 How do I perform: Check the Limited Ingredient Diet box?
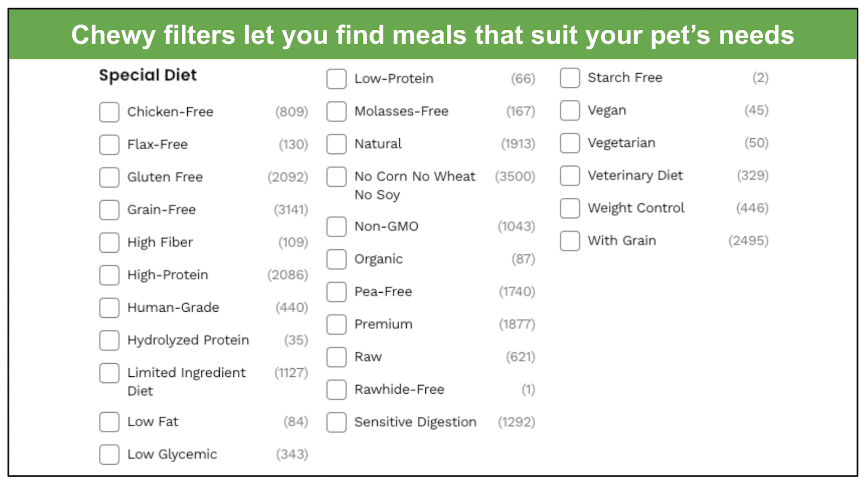tap(109, 373)
